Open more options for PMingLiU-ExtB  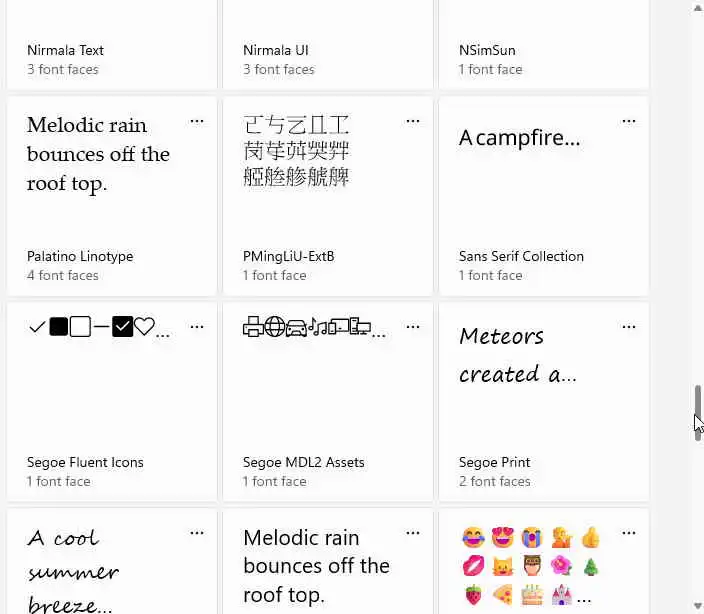point(413,121)
